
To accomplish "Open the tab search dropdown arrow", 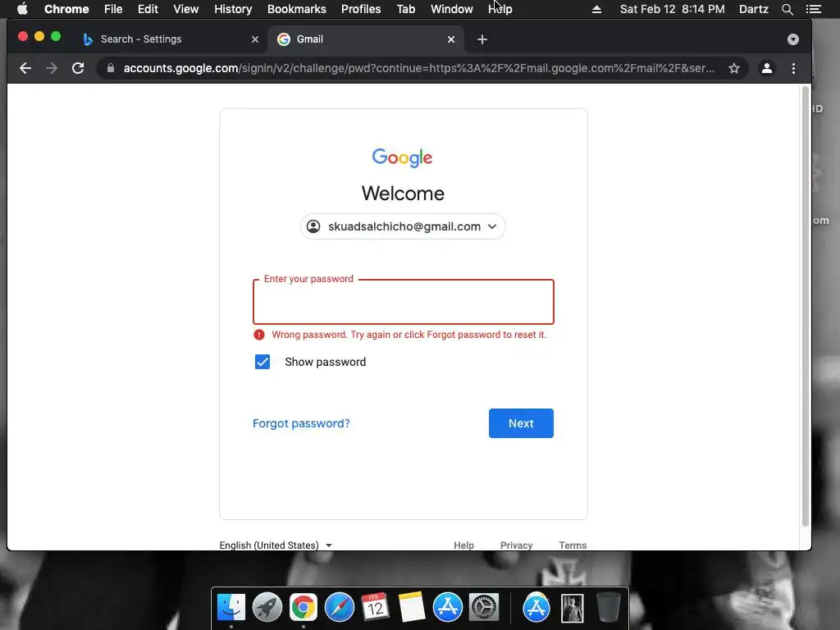I will (793, 39).
